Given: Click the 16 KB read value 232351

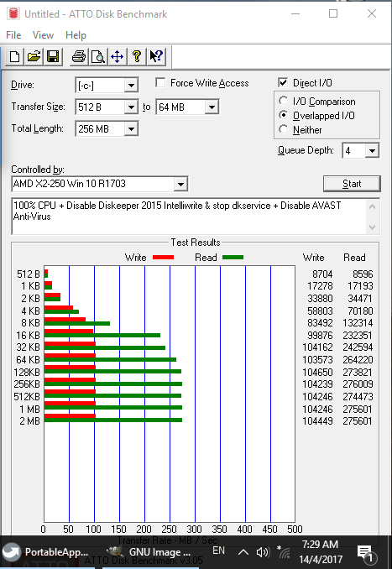Looking at the screenshot, I should coord(358,336).
